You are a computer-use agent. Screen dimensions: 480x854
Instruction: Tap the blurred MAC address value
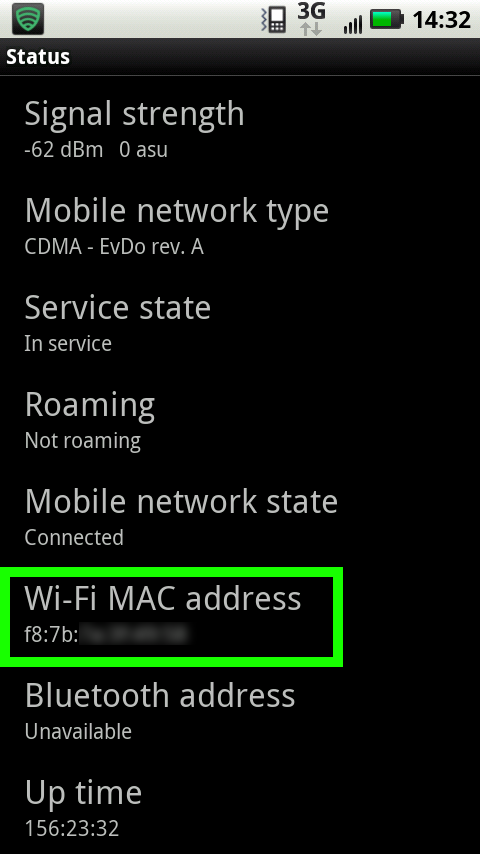tap(134, 635)
